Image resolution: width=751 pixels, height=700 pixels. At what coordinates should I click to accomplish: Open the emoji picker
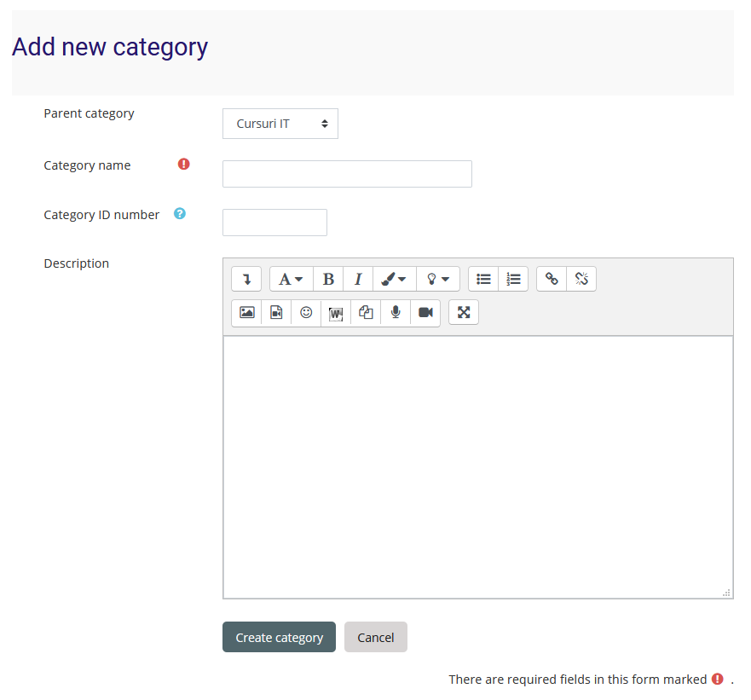pos(306,312)
